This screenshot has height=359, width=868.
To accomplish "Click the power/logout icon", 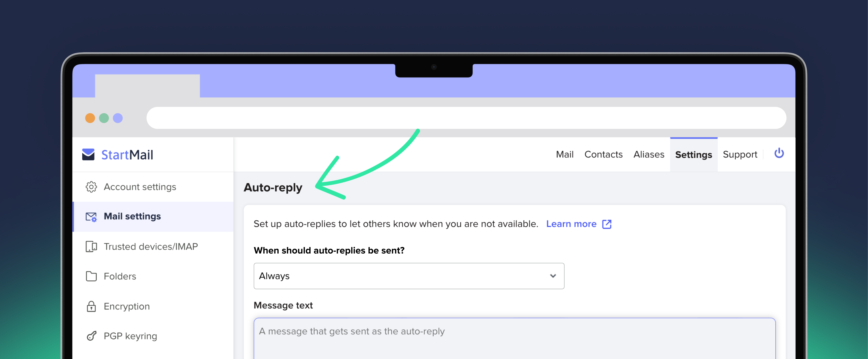I will click(779, 154).
